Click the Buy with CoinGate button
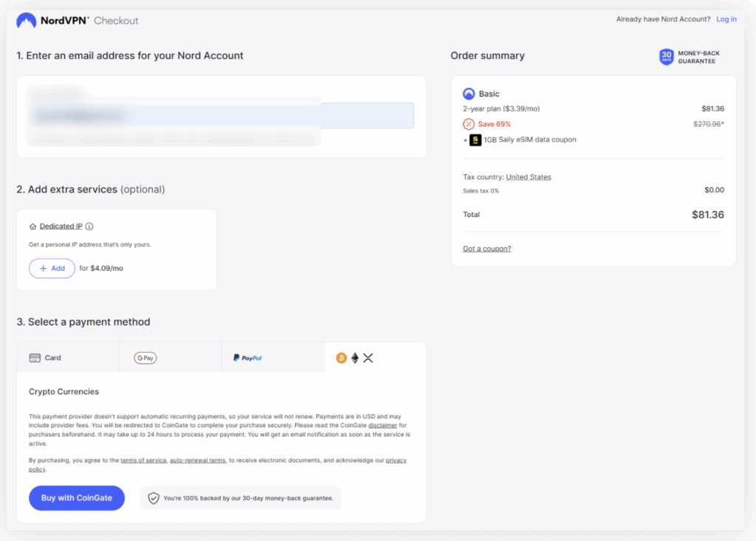The image size is (756, 541). tap(77, 498)
